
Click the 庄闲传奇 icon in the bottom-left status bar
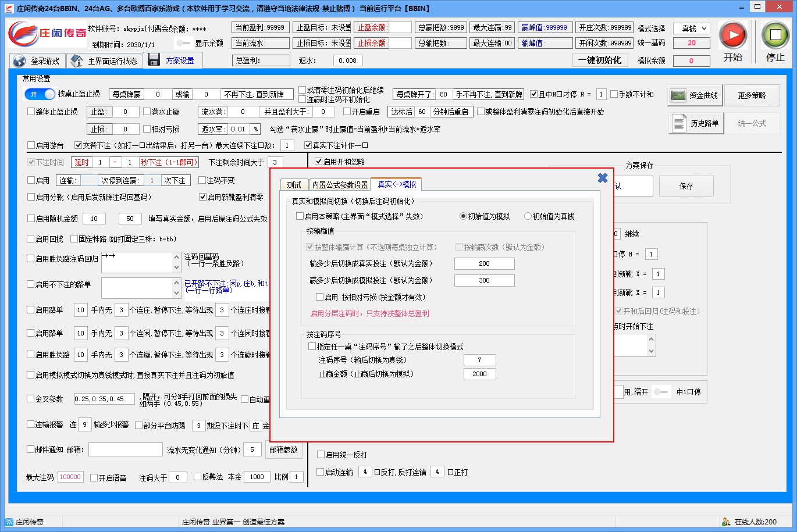click(x=9, y=522)
